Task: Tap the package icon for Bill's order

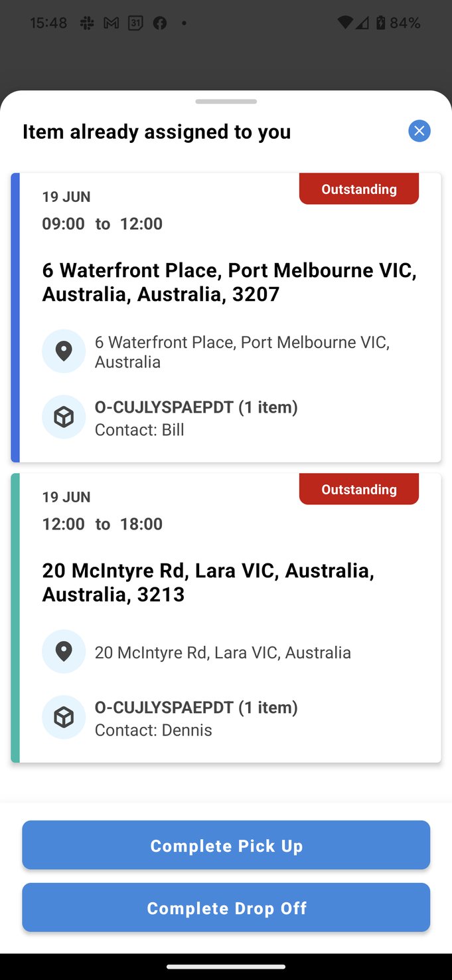Action: point(64,417)
